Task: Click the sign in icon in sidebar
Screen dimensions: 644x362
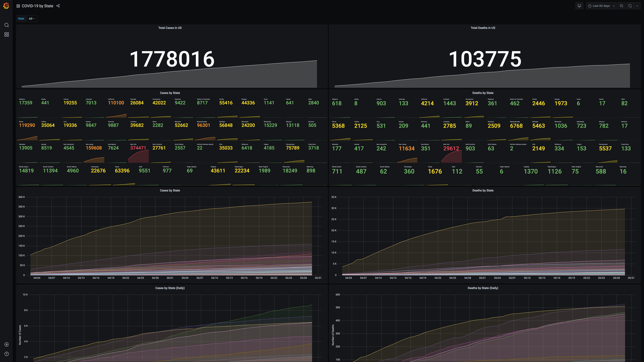Action: [x=7, y=345]
